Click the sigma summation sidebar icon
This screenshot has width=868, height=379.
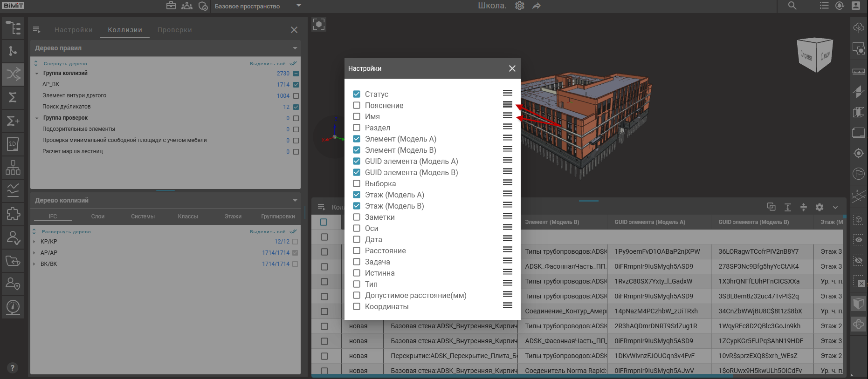click(13, 97)
